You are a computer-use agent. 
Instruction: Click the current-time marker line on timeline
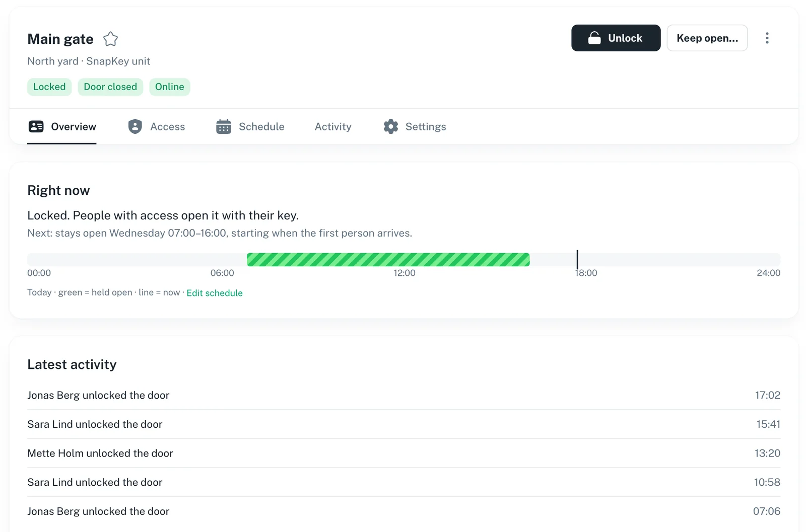577,260
